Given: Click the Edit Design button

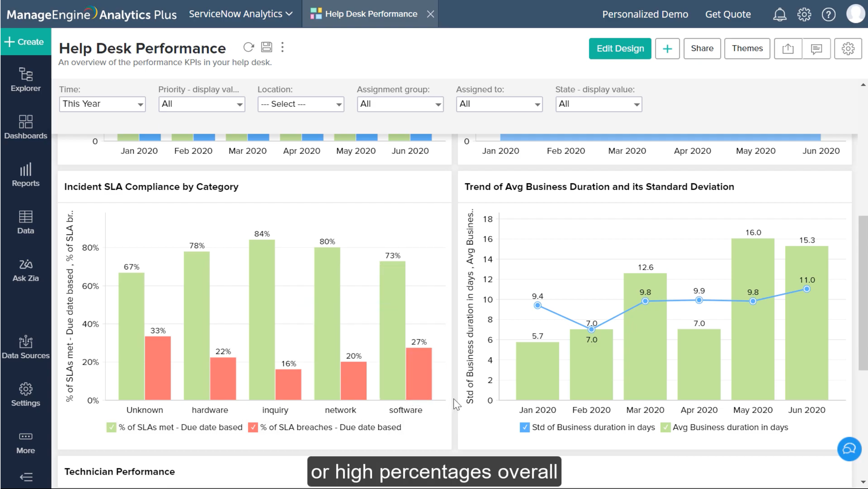Looking at the screenshot, I should point(620,49).
